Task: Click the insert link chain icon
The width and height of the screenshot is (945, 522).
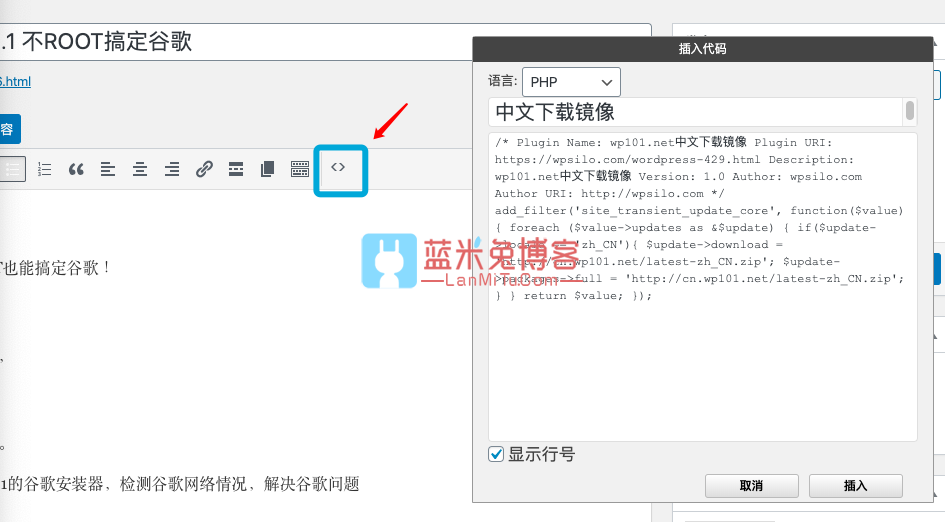Action: click(204, 169)
